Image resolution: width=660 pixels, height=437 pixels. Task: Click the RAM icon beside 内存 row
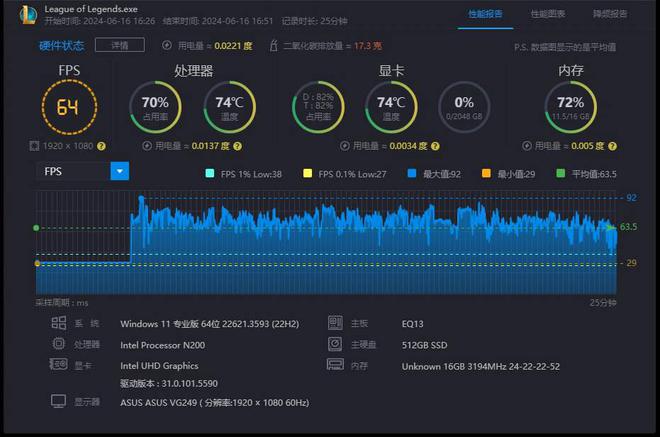click(x=335, y=365)
